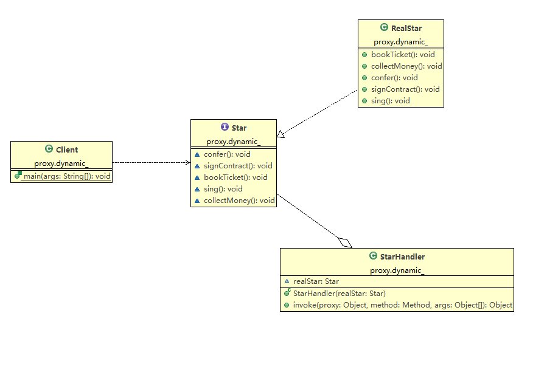Image resolution: width=547 pixels, height=392 pixels.
Task: Select bookTicket(): void in RealStar
Action: click(x=403, y=55)
